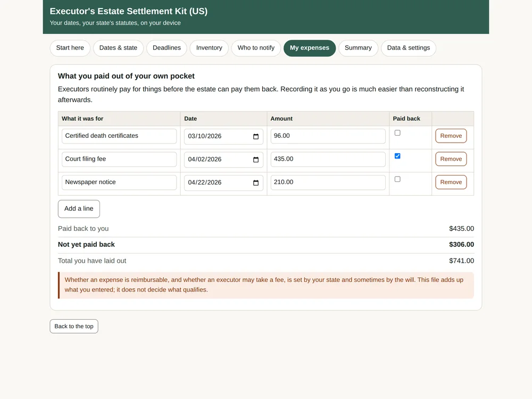The image size is (532, 399).
Task: Open calendar picker for Certified death certificates date
Action: click(256, 136)
